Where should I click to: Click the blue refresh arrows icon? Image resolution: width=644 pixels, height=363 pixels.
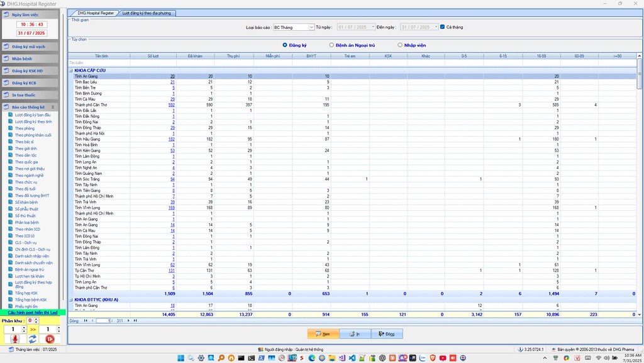click(33, 338)
